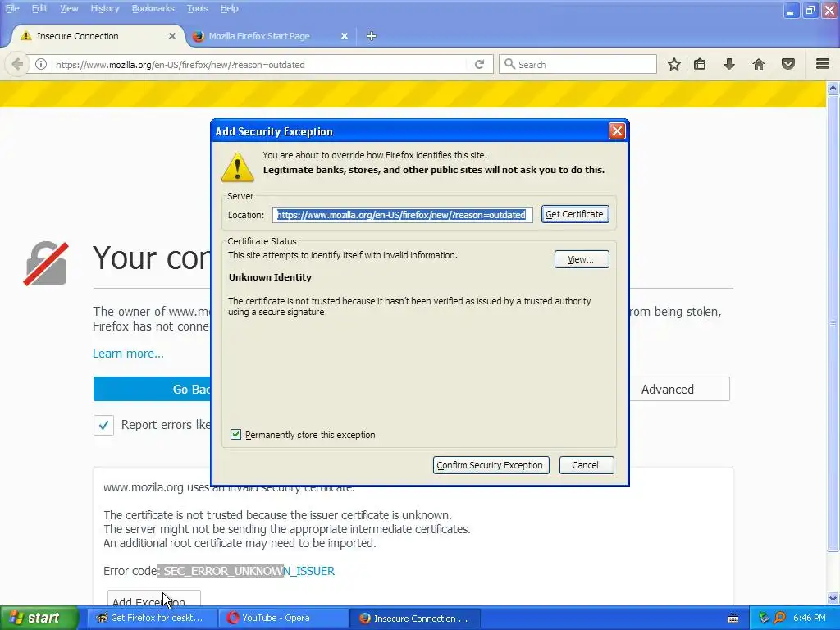Viewport: 840px width, 630px height.
Task: Close the Insecure Connection tab
Action: pyautogui.click(x=172, y=36)
